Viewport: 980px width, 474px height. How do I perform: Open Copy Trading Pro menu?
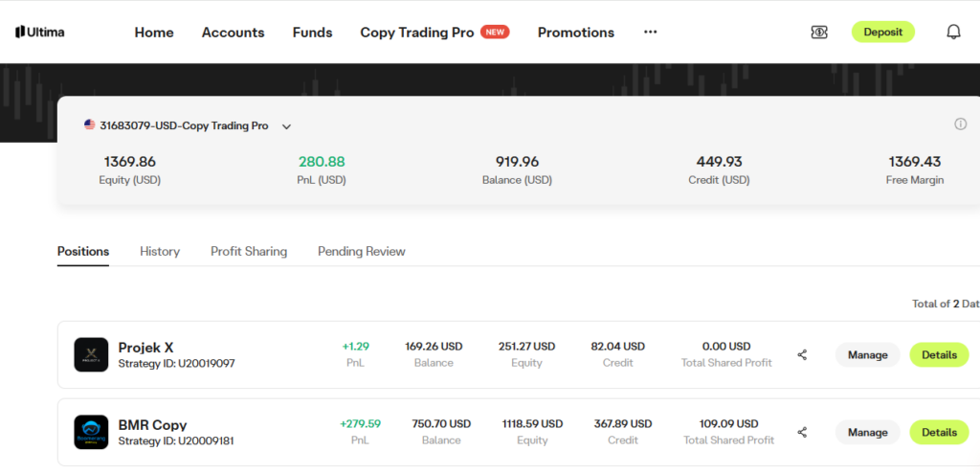tap(417, 33)
